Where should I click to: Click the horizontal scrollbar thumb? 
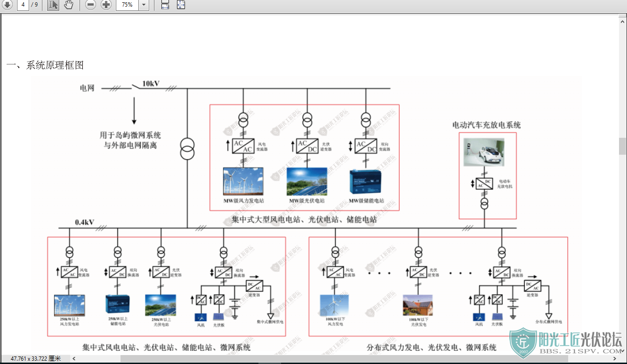coord(344,359)
